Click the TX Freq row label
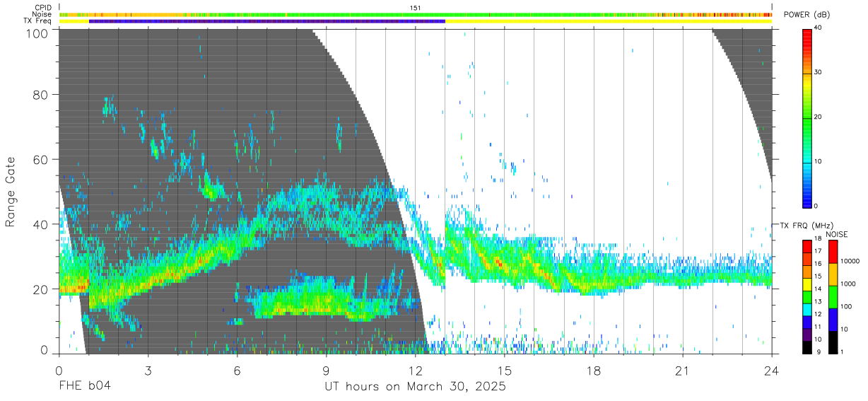 37,21
